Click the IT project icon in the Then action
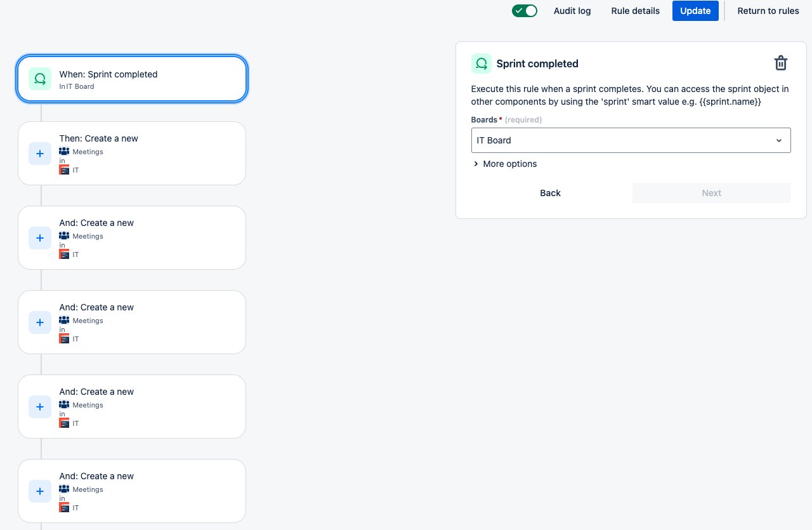Viewport: 812px width, 530px height. click(x=64, y=170)
